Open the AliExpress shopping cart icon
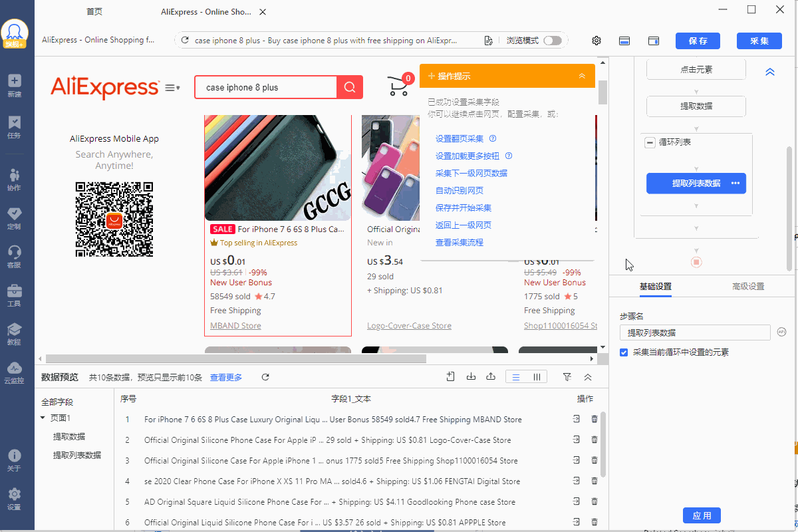 coord(398,86)
